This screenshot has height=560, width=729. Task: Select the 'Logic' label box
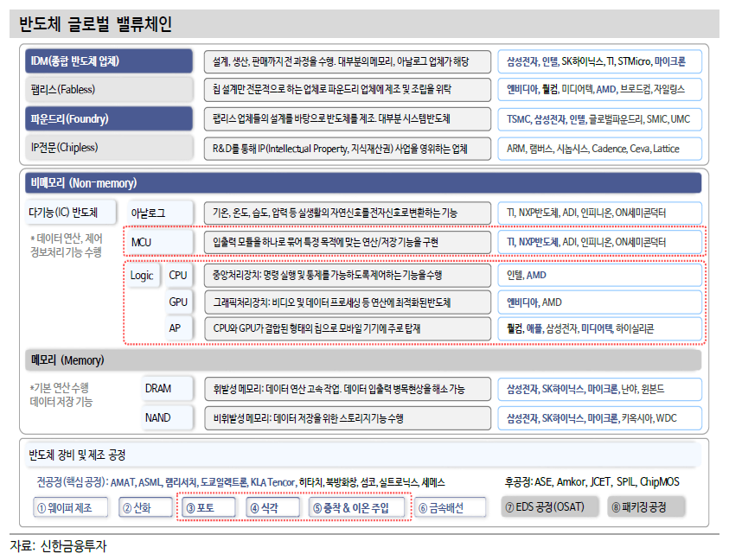143,275
